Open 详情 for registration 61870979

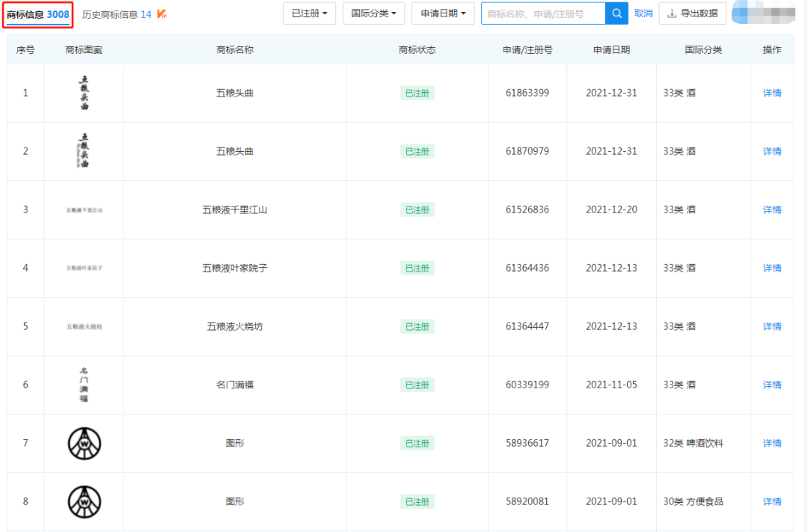click(772, 151)
